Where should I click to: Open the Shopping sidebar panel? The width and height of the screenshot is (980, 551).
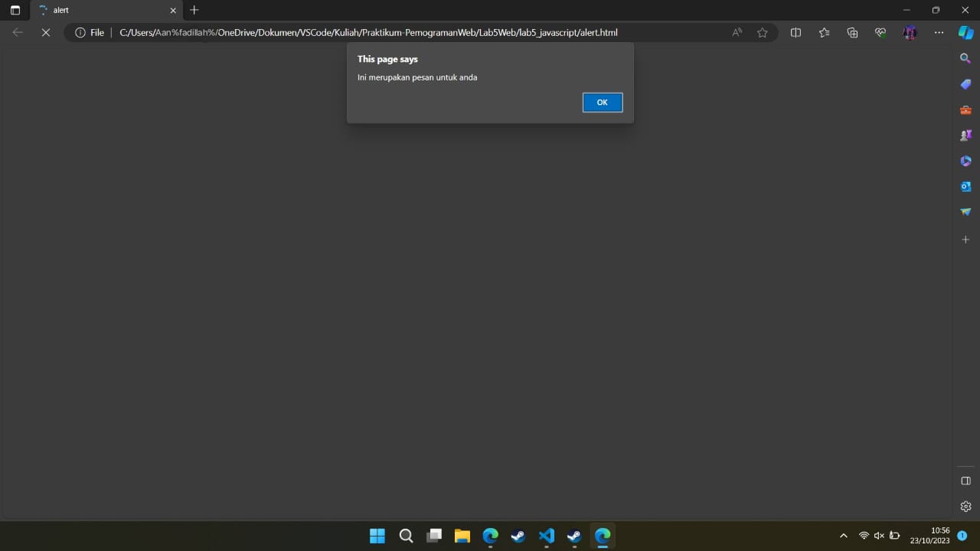coord(965,84)
